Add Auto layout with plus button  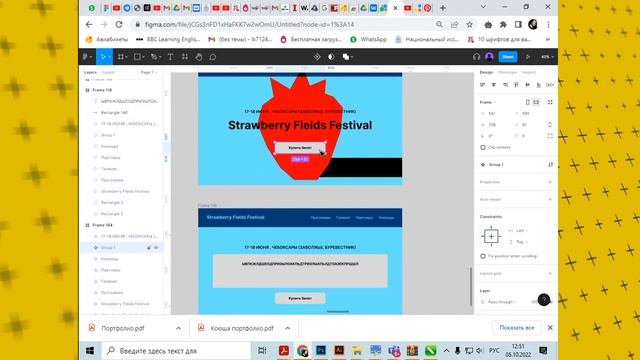550,200
